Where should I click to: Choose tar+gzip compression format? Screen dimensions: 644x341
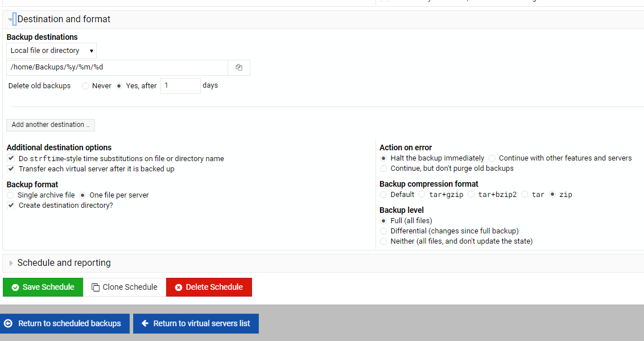pos(421,194)
